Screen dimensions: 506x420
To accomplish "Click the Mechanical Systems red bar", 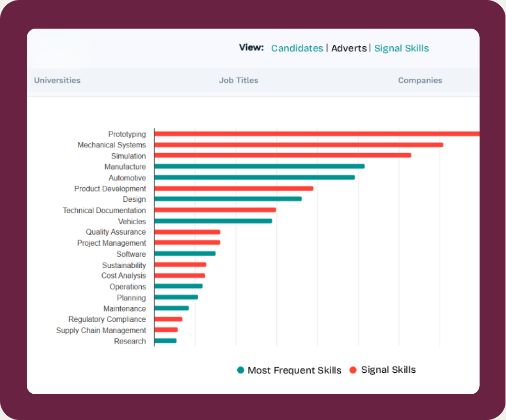I will point(298,145).
